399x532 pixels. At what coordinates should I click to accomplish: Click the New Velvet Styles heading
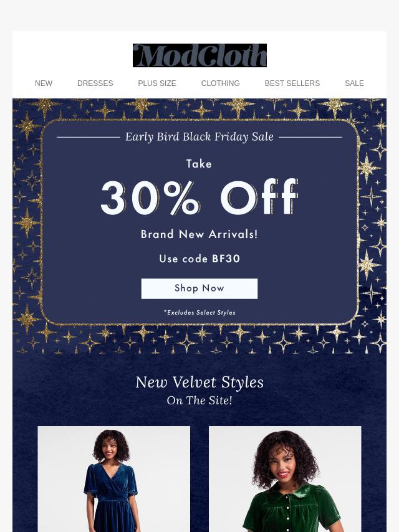click(199, 382)
